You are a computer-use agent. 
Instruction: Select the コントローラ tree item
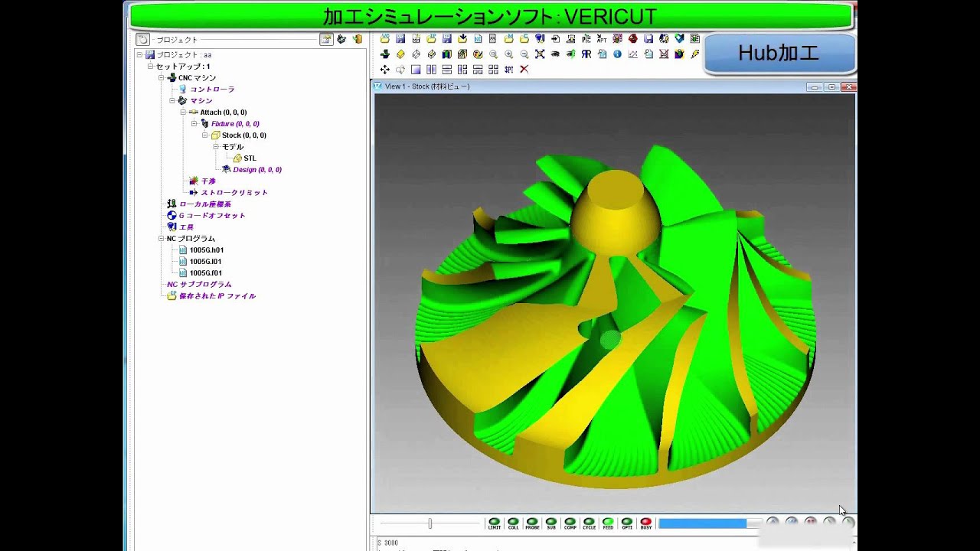click(x=212, y=90)
